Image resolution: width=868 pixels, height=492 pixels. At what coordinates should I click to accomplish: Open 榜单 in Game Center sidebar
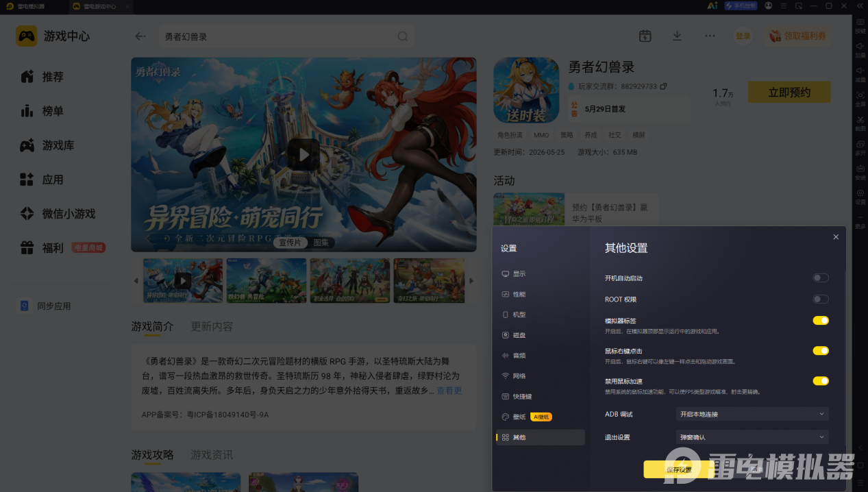pyautogui.click(x=41, y=111)
